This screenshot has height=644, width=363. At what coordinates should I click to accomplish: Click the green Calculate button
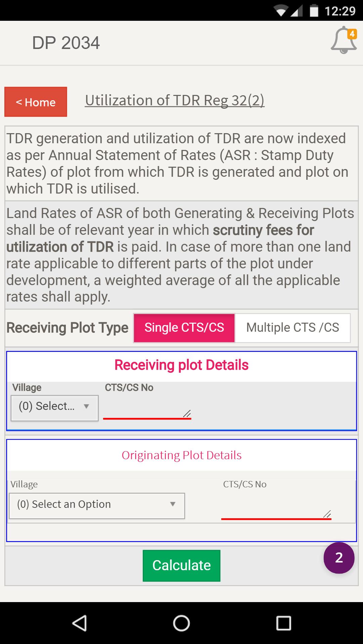(x=181, y=566)
